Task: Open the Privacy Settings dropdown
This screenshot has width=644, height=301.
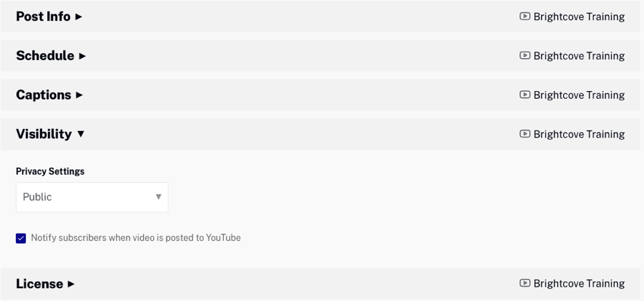Action: pyautogui.click(x=92, y=197)
